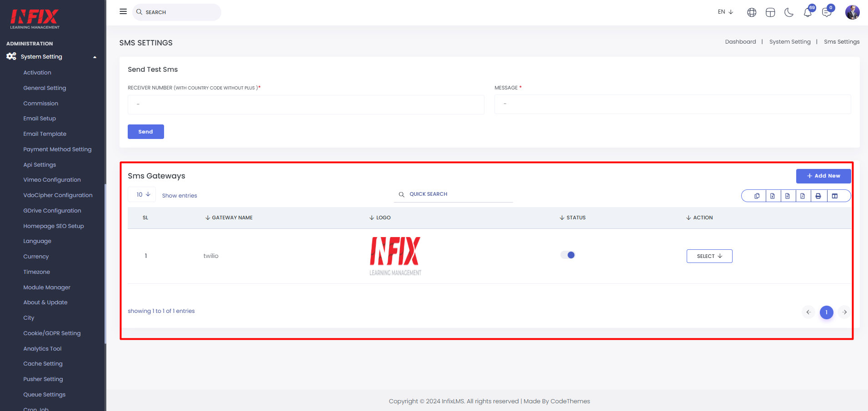Open Cookie/GDPR Setting in sidebar
Image resolution: width=868 pixels, height=411 pixels.
pos(52,333)
